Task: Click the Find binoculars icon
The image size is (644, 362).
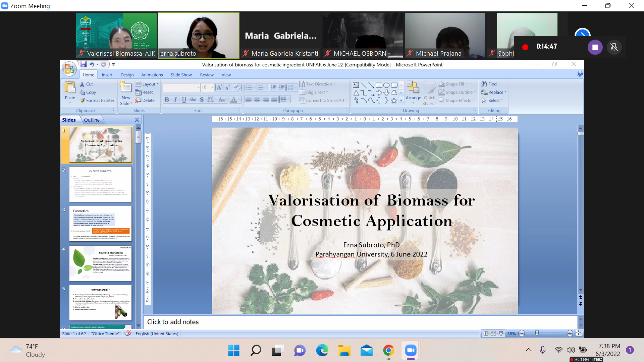Action: pos(484,84)
